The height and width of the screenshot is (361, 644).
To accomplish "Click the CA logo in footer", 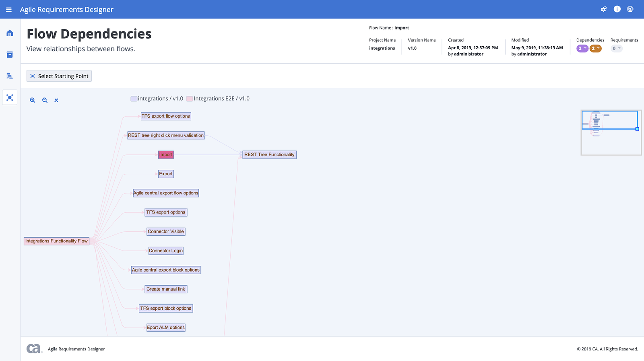I will coord(34,349).
